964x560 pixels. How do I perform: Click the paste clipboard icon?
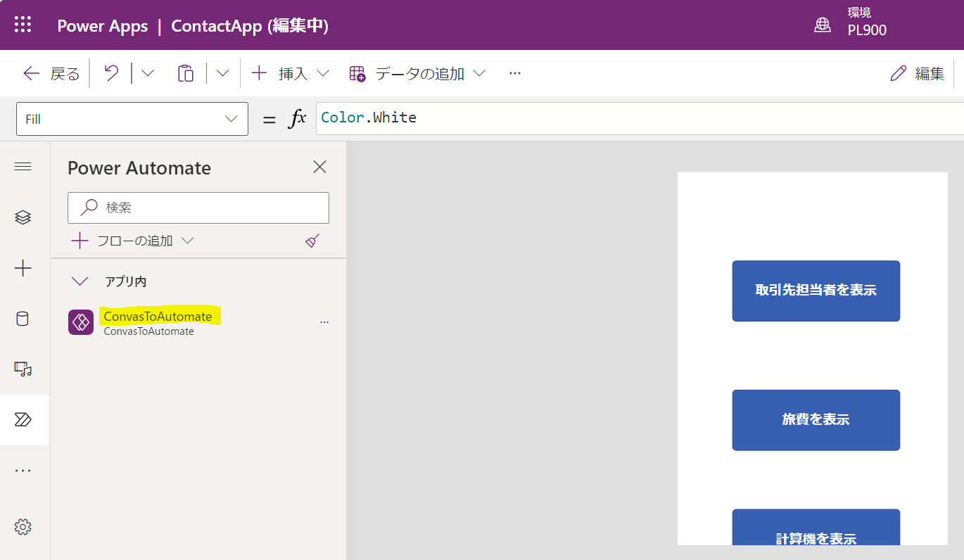tap(186, 73)
